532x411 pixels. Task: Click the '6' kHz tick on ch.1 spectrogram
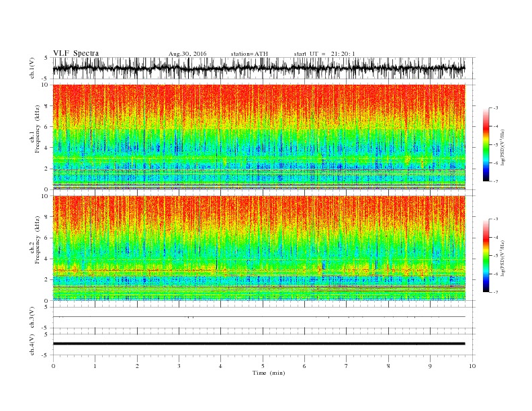(x=47, y=127)
